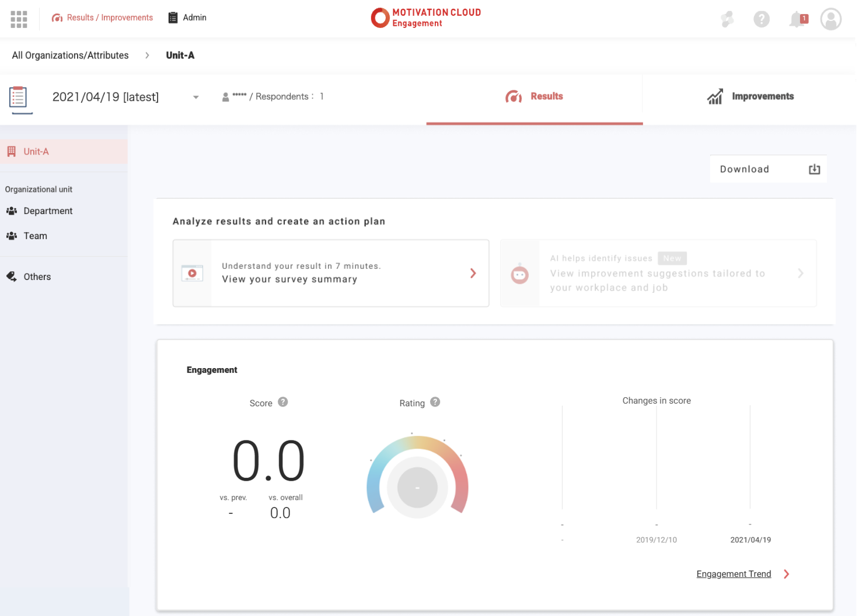859x616 pixels.
Task: Open the user profile avatar icon
Action: click(x=830, y=19)
